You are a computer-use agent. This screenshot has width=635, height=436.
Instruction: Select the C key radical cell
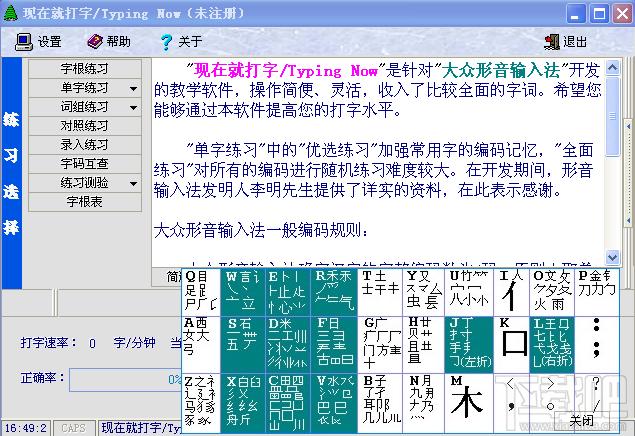288,403
